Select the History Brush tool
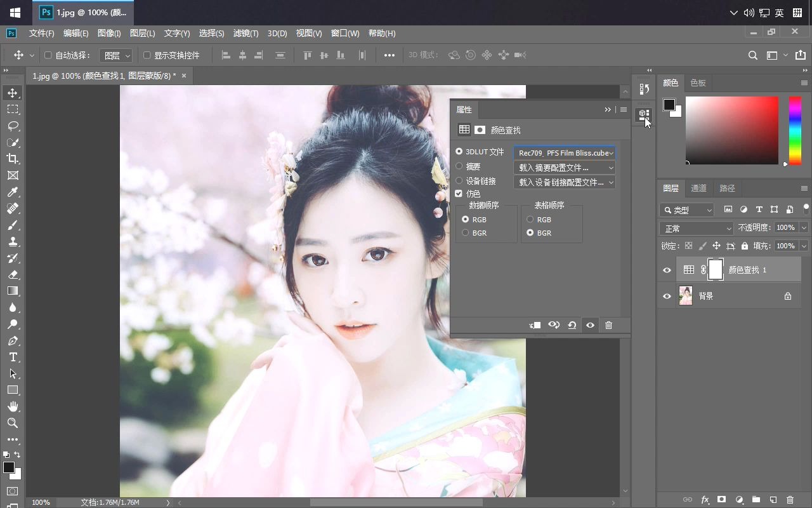The height and width of the screenshot is (508, 812). click(13, 258)
